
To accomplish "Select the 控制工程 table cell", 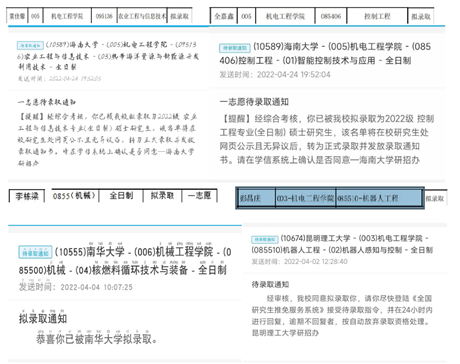I will pos(377,16).
